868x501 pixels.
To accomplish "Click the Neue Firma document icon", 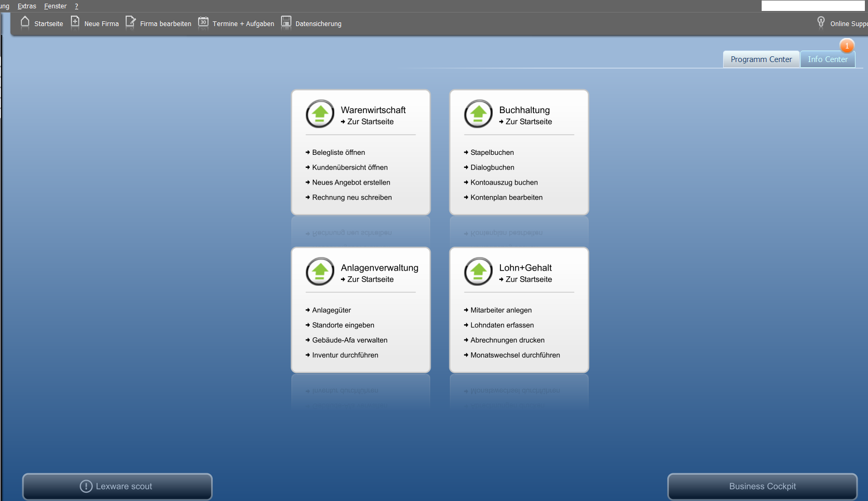I will (75, 22).
